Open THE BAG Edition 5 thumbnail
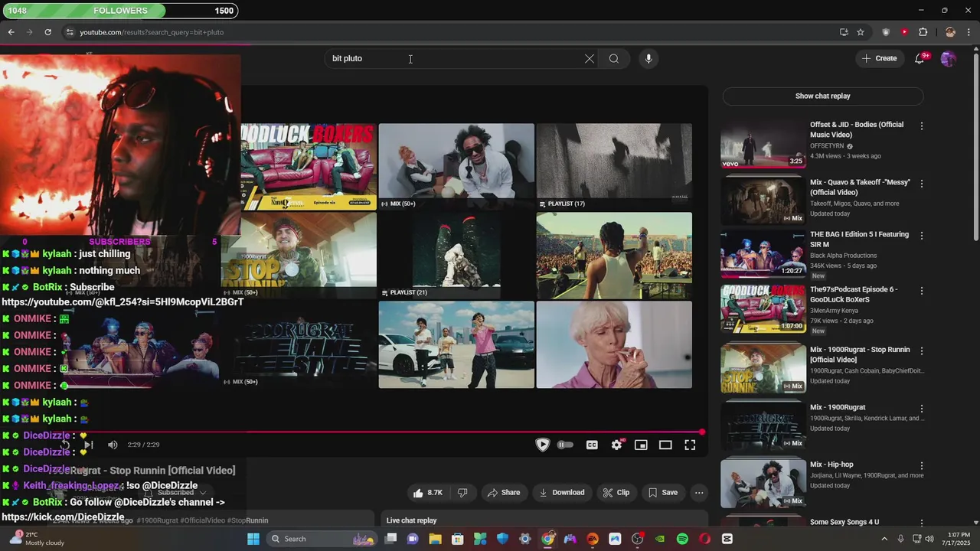Image resolution: width=980 pixels, height=551 pixels. click(x=763, y=254)
